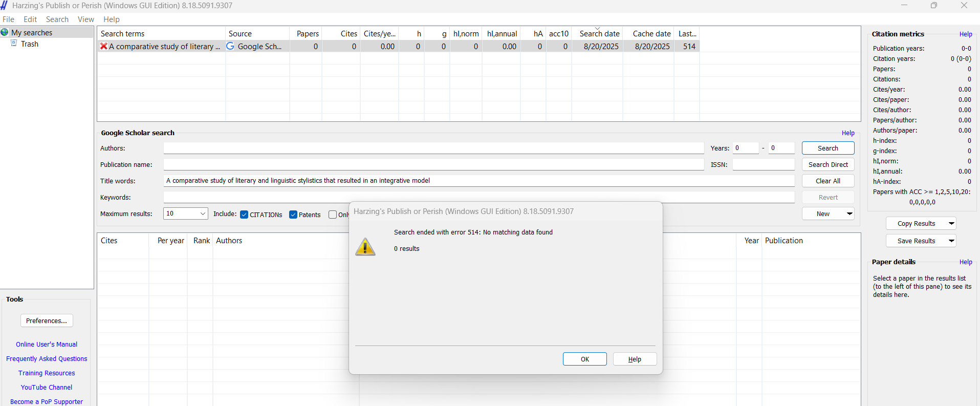Sort by the hI,norm column header

click(466, 33)
